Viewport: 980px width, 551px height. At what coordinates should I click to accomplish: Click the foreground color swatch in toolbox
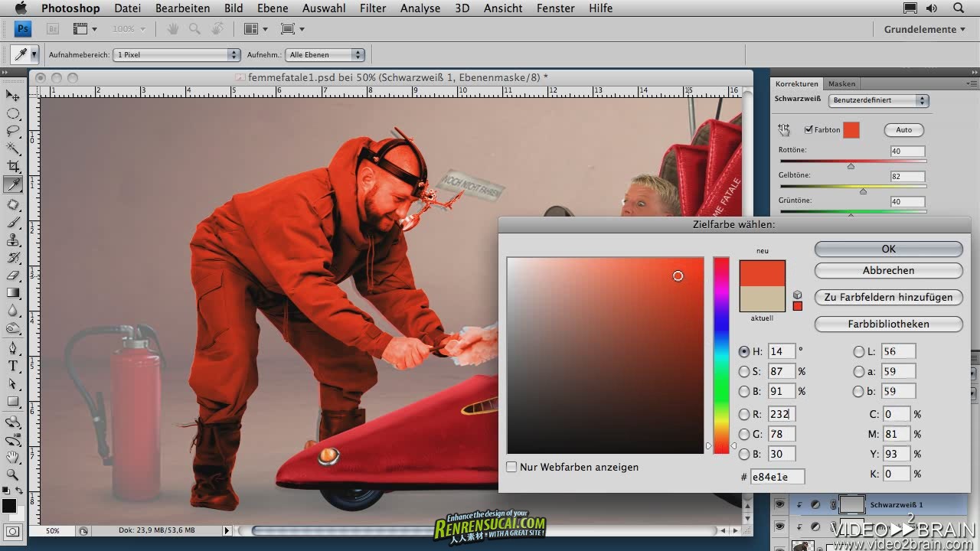pos(9,505)
